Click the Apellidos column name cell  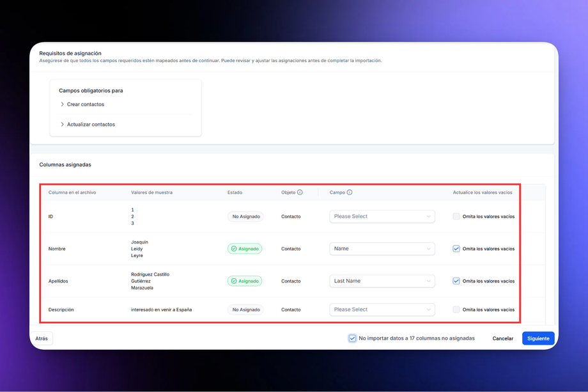coord(58,281)
